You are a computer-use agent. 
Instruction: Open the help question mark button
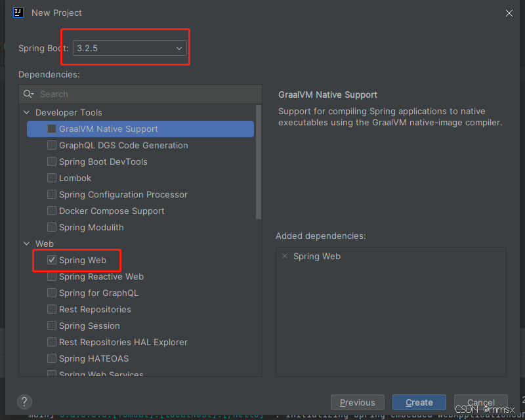click(x=24, y=402)
